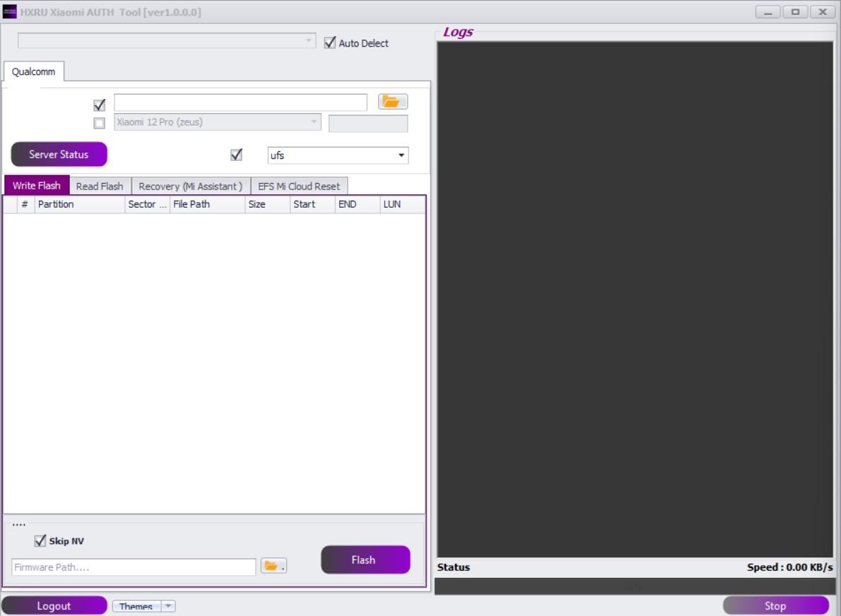The width and height of the screenshot is (841, 616).
Task: Click the progress bar under Status
Action: tap(635, 586)
